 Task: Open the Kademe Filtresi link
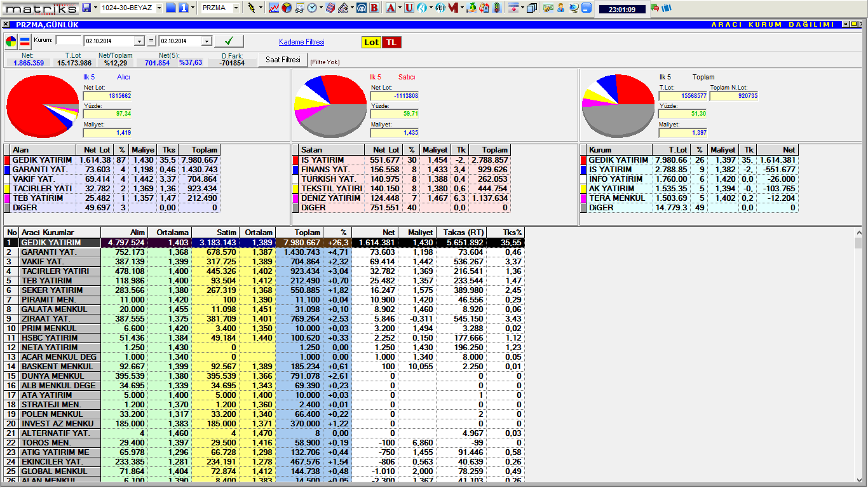coord(301,42)
